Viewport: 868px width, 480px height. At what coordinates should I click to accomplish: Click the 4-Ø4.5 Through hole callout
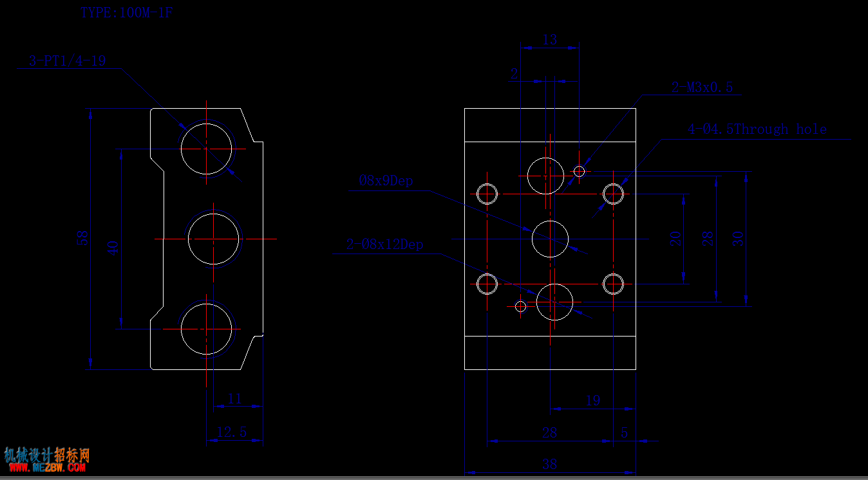point(757,129)
